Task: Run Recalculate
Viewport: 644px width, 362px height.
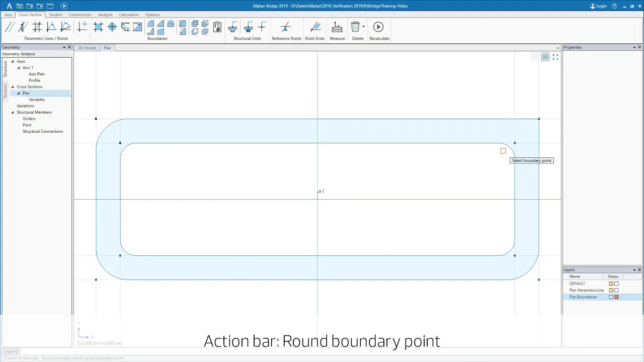Action: click(378, 27)
